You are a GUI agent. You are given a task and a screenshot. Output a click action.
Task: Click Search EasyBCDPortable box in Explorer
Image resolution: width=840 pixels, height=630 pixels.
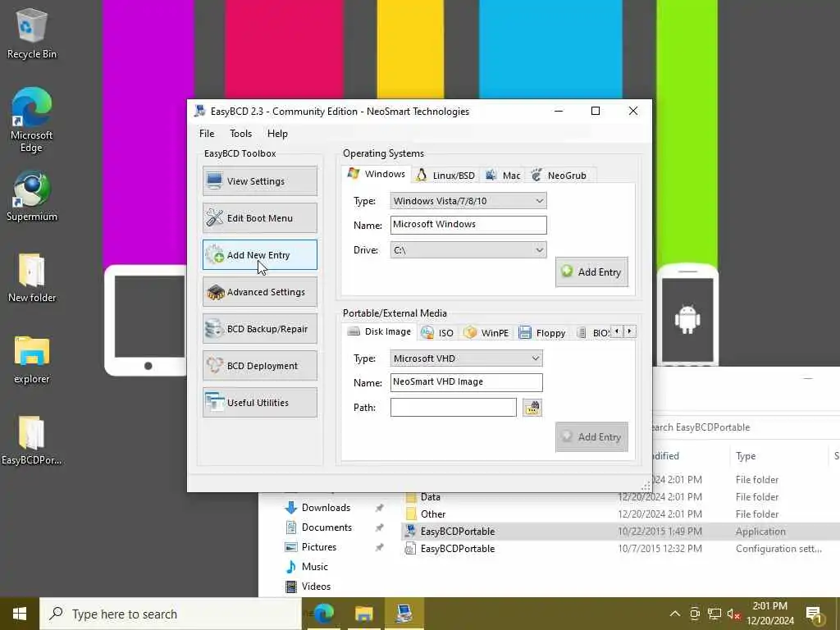pos(746,427)
